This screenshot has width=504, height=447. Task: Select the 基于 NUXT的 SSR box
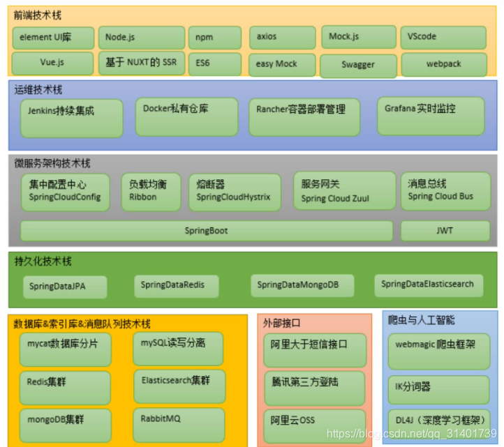[142, 63]
